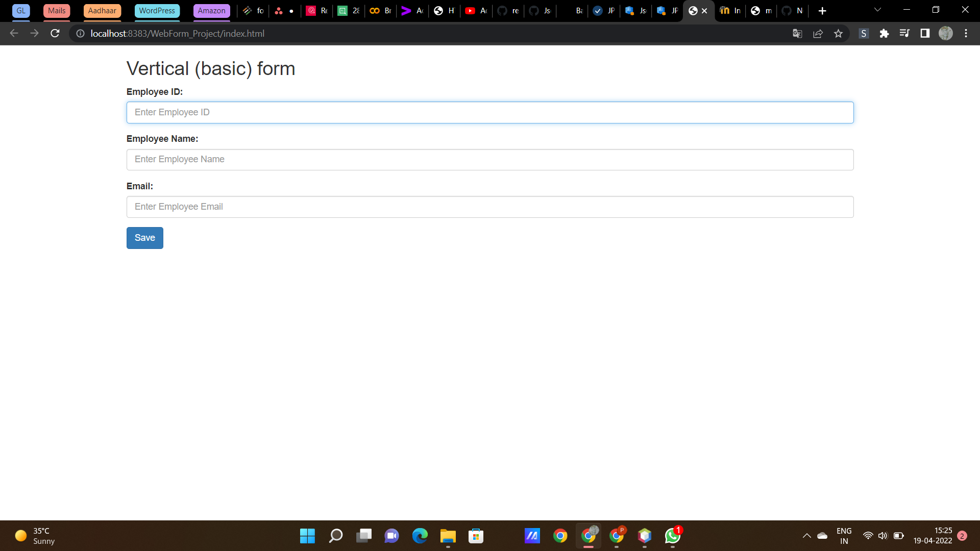Expand hidden system tray icons
The height and width of the screenshot is (551, 980).
(807, 536)
